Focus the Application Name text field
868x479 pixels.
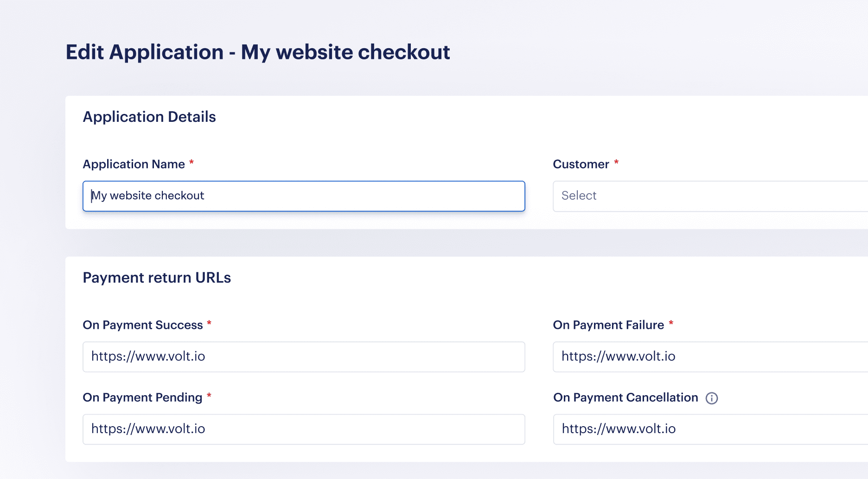(x=304, y=196)
